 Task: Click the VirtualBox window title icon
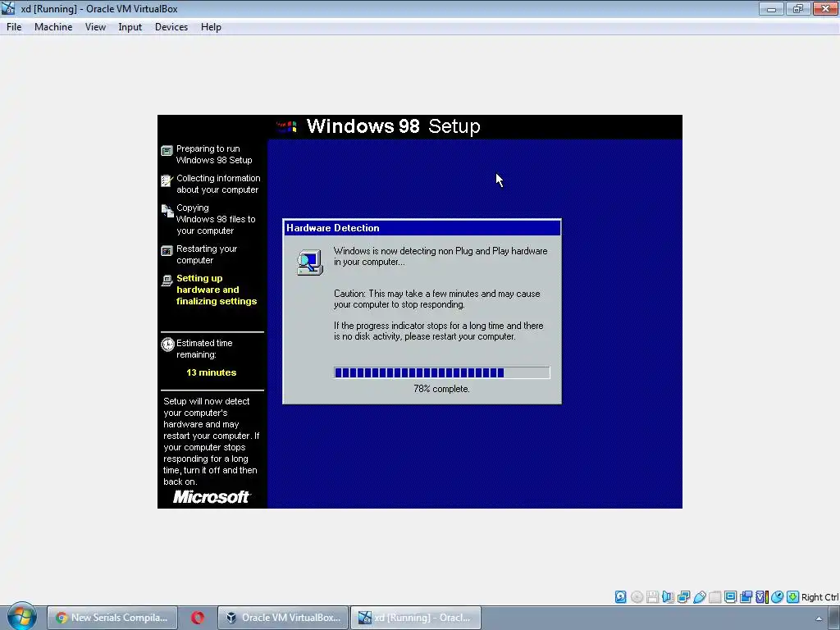tap(8, 8)
